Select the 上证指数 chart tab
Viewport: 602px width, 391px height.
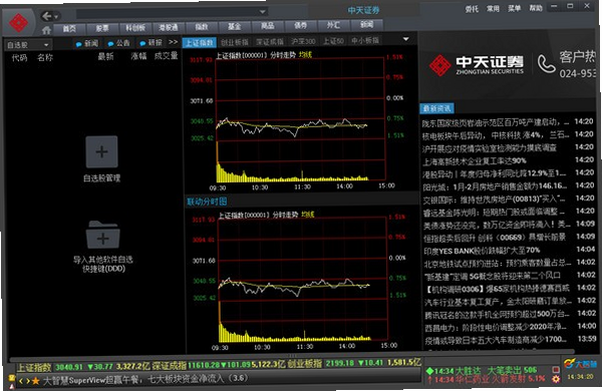199,43
